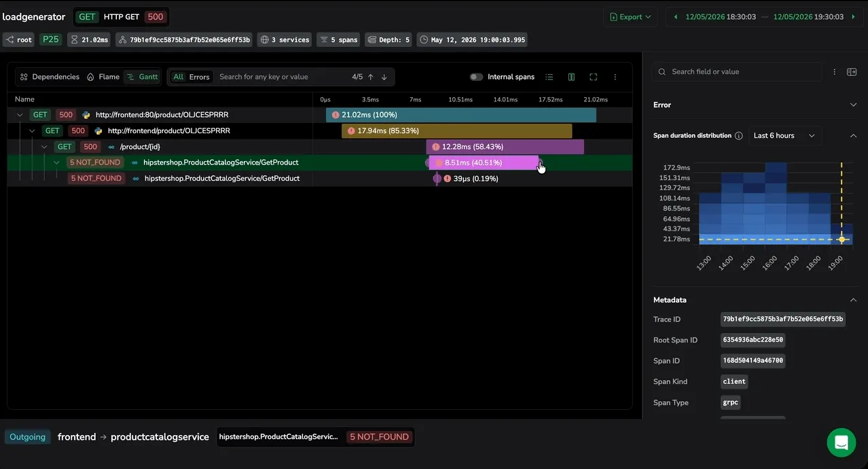The width and height of the screenshot is (868, 469).
Task: Open the span duration info icon
Action: 738,135
